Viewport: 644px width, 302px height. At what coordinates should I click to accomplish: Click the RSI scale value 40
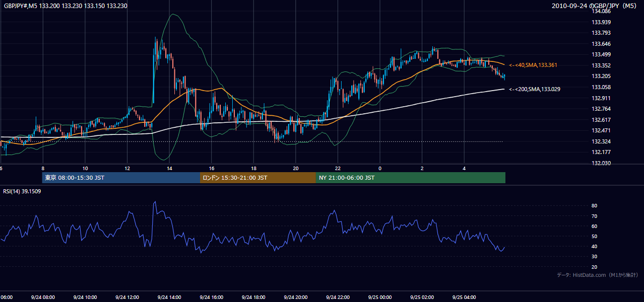(595, 246)
